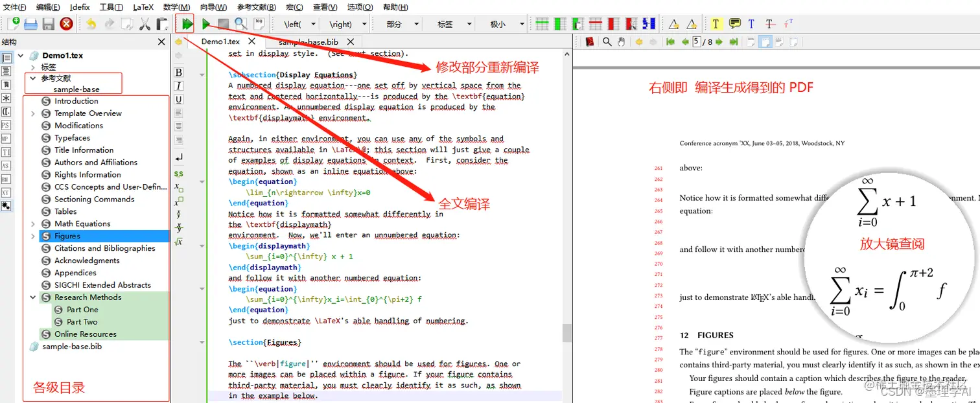Jump to last page of PDF
Viewport: 980px width, 403px height.
[734, 41]
